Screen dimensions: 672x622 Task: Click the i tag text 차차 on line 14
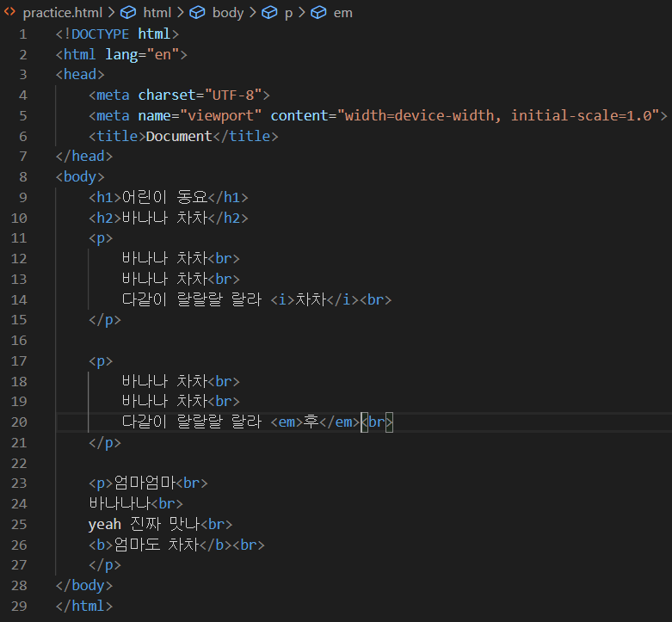(311, 299)
